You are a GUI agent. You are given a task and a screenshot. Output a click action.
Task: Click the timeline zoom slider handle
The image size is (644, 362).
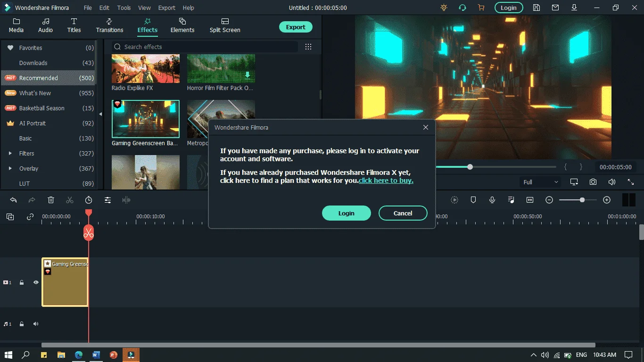(582, 200)
